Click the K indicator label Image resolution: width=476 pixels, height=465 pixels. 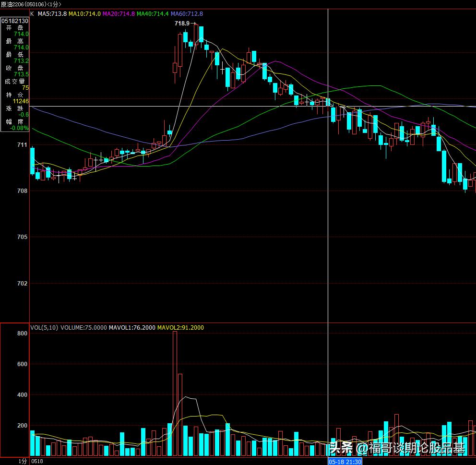point(32,13)
